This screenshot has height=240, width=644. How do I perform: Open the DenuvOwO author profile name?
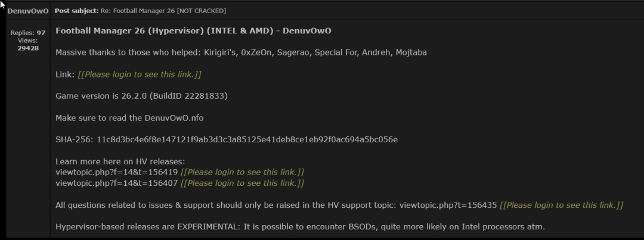click(x=27, y=11)
